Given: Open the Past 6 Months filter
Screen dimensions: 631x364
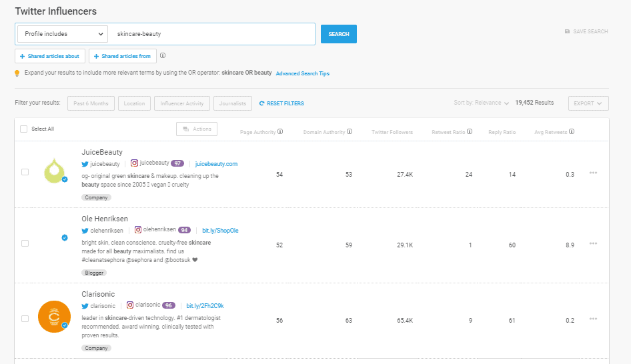Looking at the screenshot, I should tap(91, 103).
